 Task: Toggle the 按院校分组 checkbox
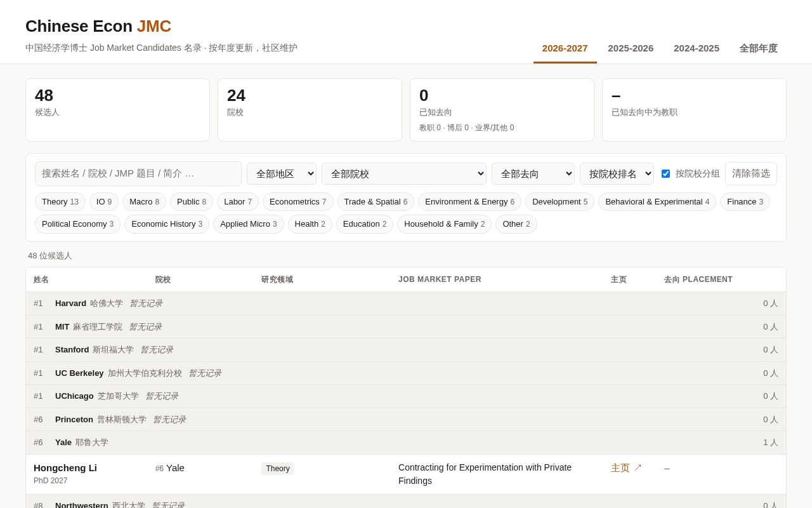(x=665, y=173)
